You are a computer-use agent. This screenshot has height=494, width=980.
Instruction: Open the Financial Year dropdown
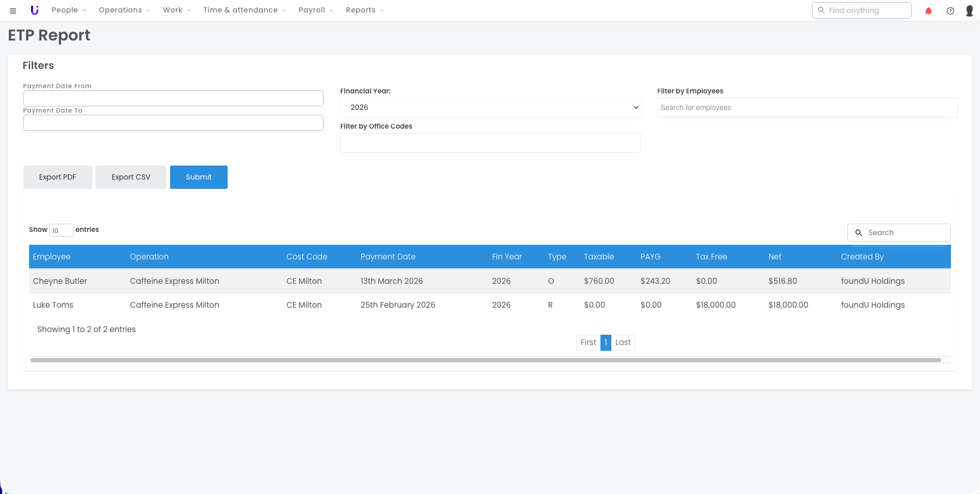[x=490, y=107]
